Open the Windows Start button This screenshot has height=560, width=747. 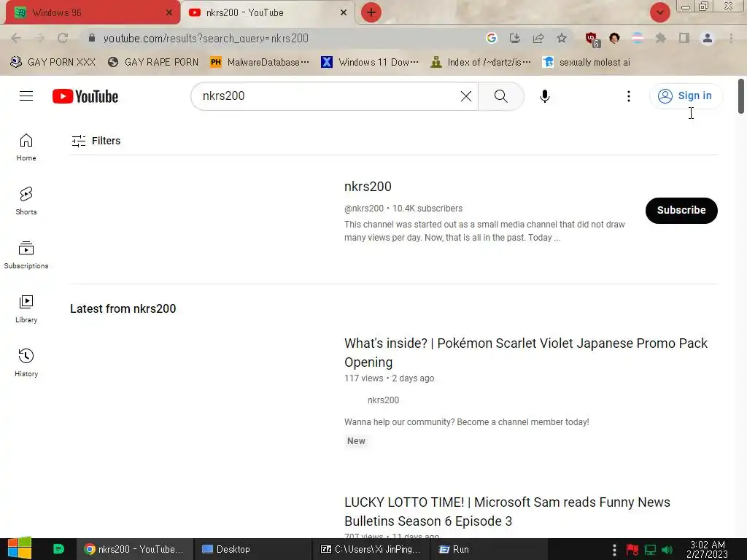tap(19, 548)
